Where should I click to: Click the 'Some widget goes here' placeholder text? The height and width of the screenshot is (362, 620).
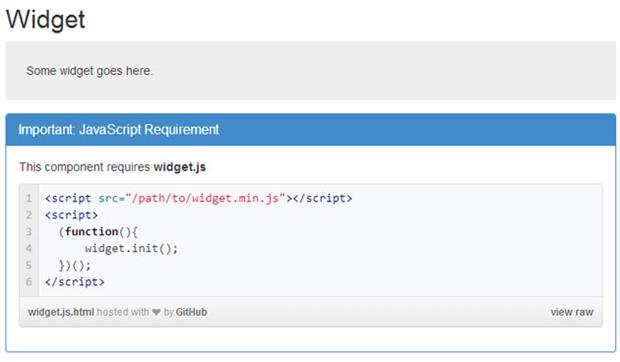coord(89,71)
